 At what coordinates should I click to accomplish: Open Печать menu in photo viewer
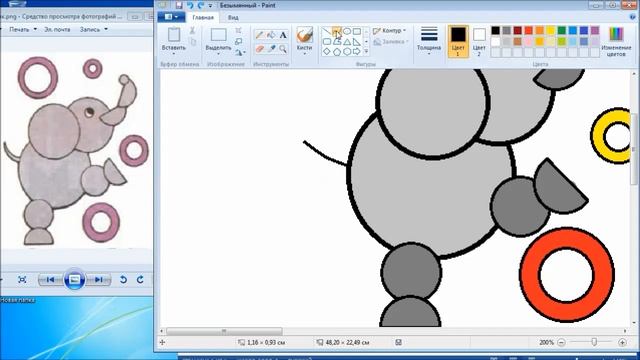(x=23, y=29)
